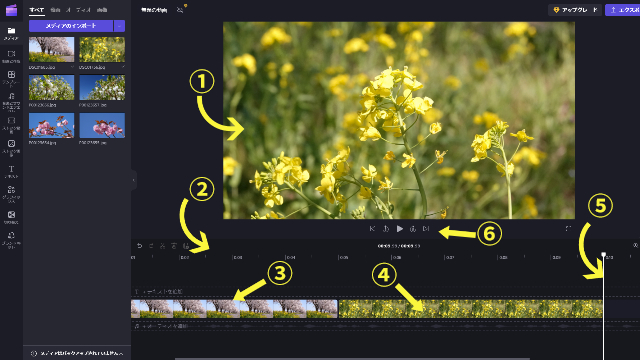The width and height of the screenshot is (640, 360).
Task: Split clip with scissors icon
Action: click(162, 246)
